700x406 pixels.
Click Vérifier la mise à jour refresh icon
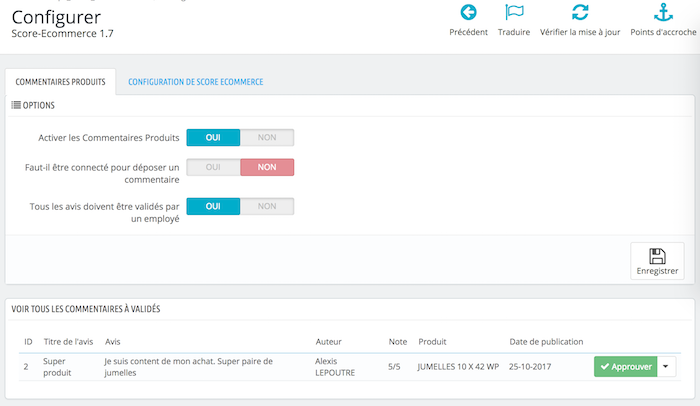click(x=580, y=13)
